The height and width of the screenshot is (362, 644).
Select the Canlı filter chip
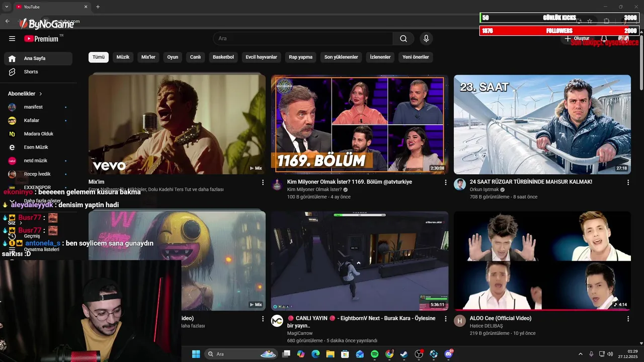195,57
